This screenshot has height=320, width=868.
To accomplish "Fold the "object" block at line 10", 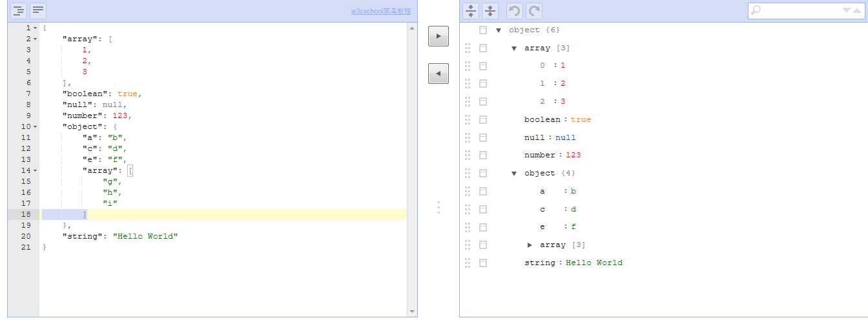I will click(35, 126).
